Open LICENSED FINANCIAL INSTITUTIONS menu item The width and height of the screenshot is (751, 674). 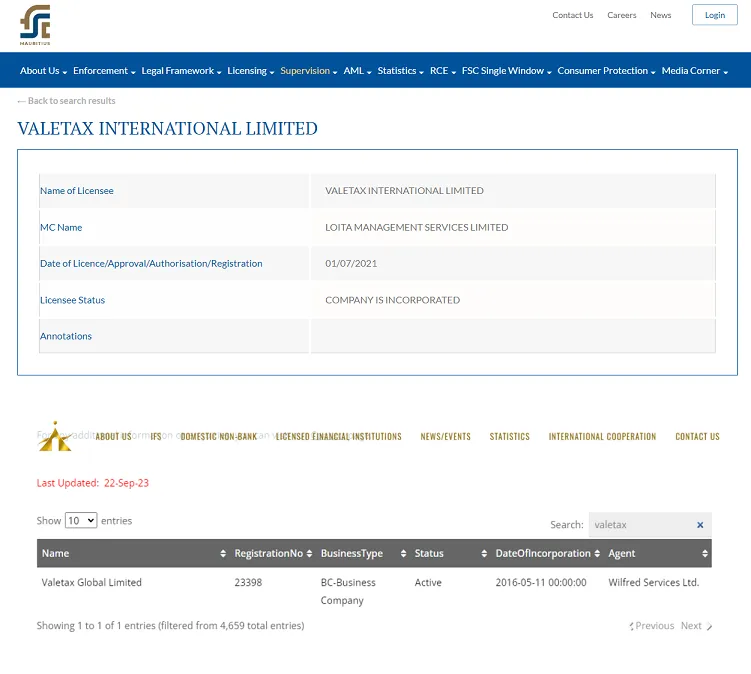pos(339,436)
